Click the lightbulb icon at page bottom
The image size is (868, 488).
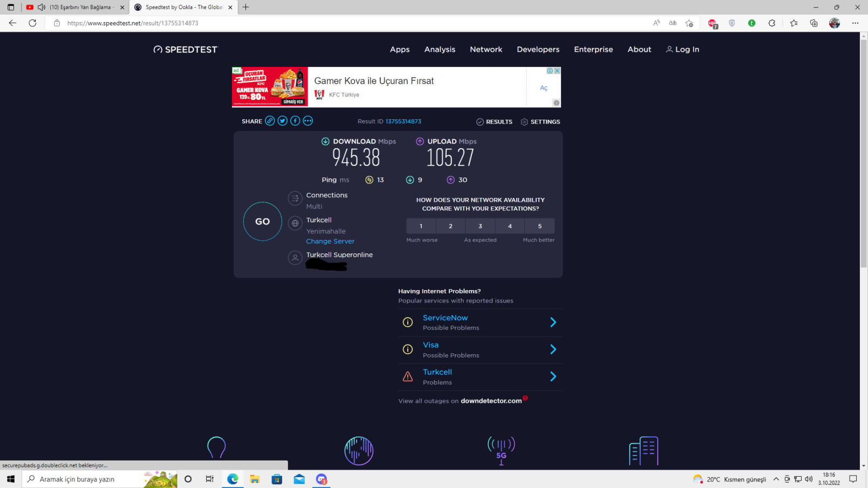(216, 448)
